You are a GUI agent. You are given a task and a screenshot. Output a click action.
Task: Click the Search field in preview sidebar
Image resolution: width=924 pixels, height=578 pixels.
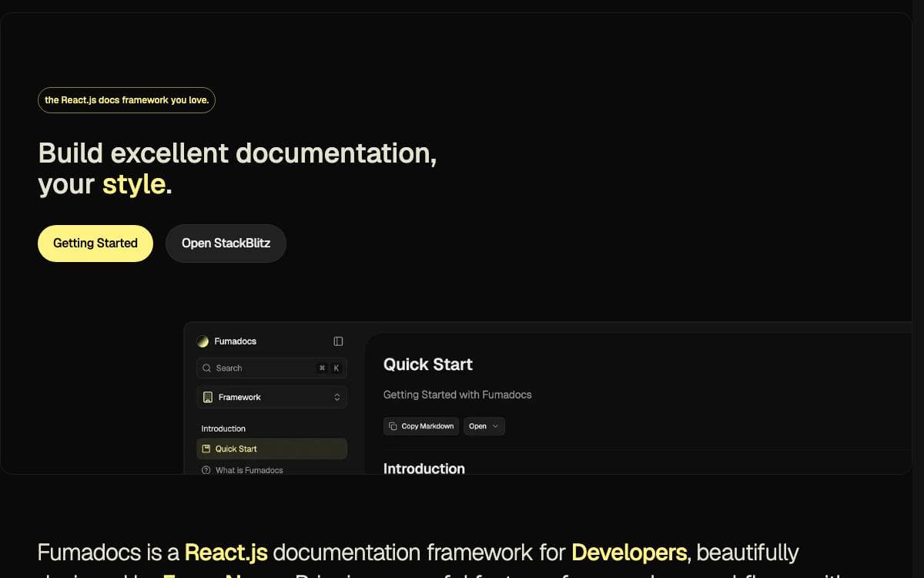point(272,368)
